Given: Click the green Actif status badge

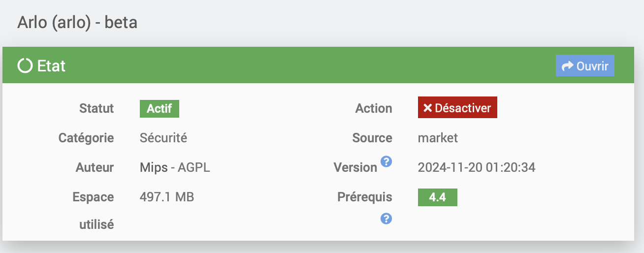Looking at the screenshot, I should pos(160,109).
